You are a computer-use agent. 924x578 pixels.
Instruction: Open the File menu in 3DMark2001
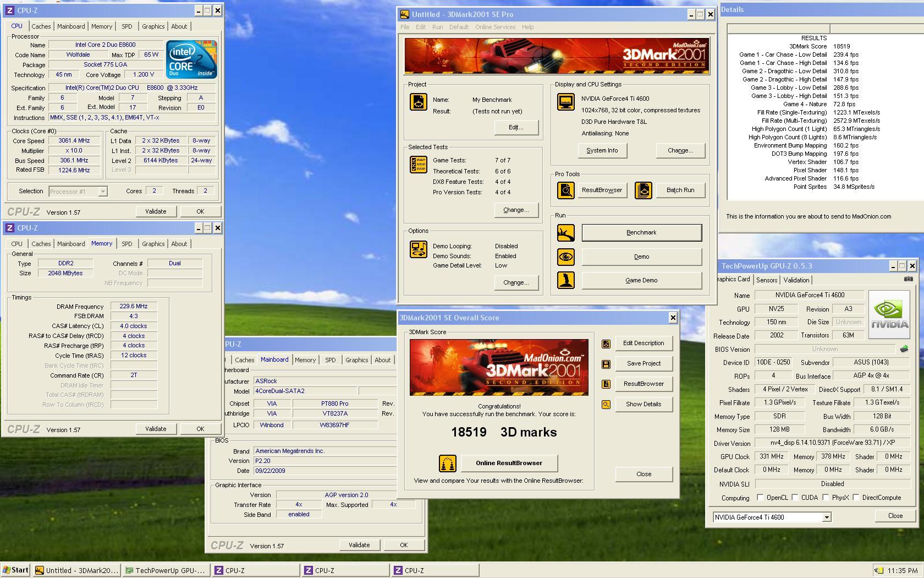(x=405, y=27)
